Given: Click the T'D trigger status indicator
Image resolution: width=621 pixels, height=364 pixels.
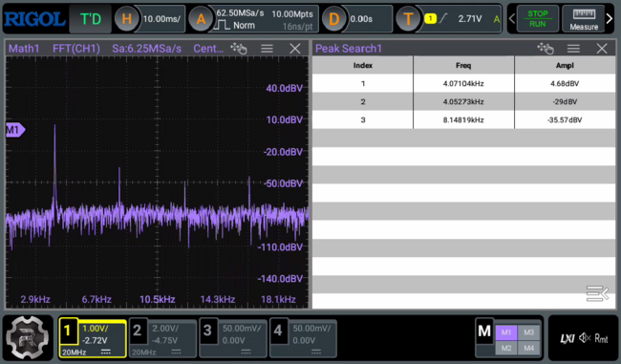Looking at the screenshot, I should [91, 19].
